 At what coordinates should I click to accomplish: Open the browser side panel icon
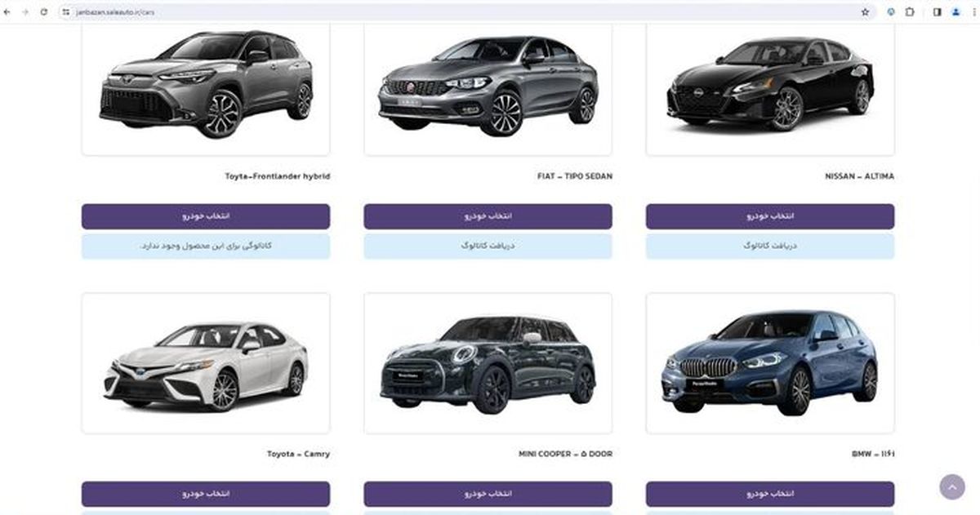coord(938,12)
